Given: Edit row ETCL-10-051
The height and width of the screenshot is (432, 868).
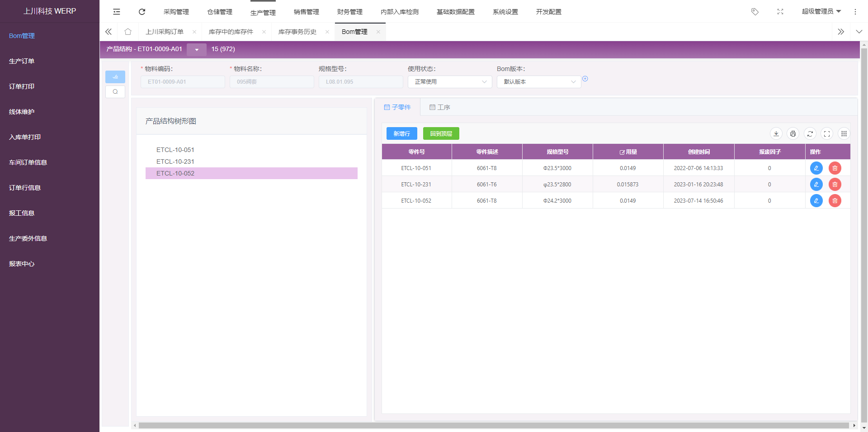Looking at the screenshot, I should [816, 168].
